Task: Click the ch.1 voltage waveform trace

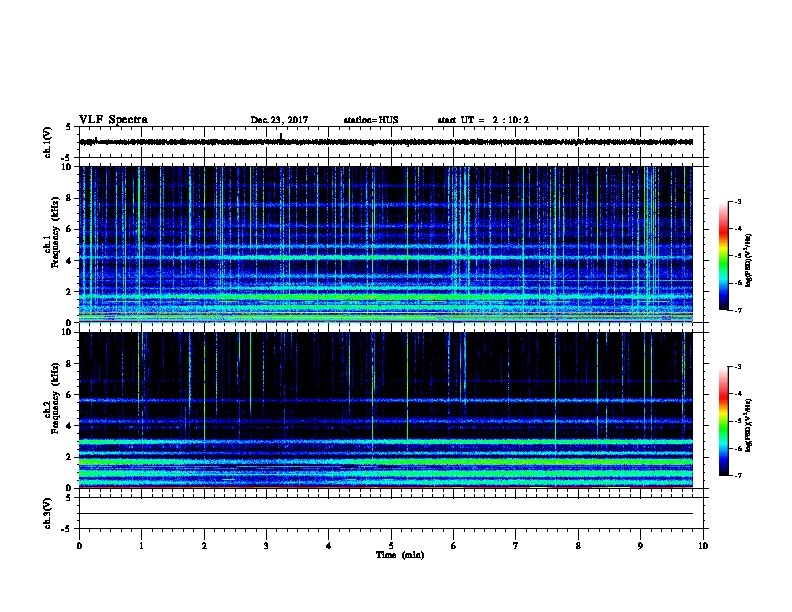Action: (386, 142)
